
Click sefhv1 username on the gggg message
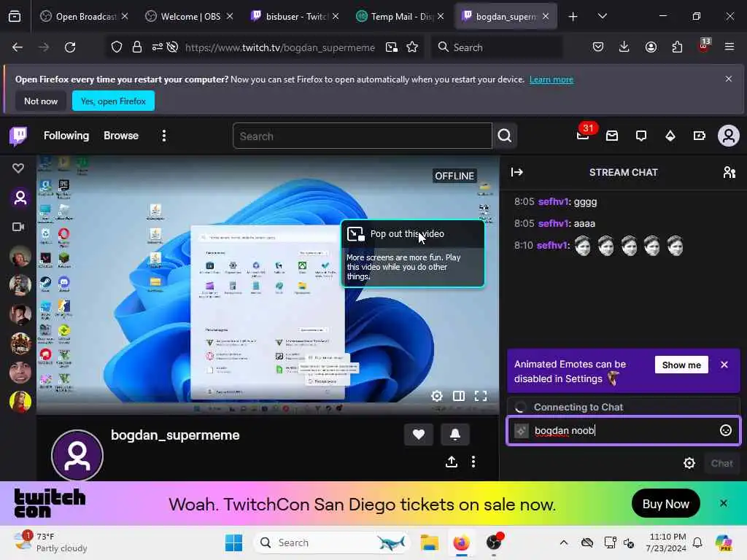[553, 201]
